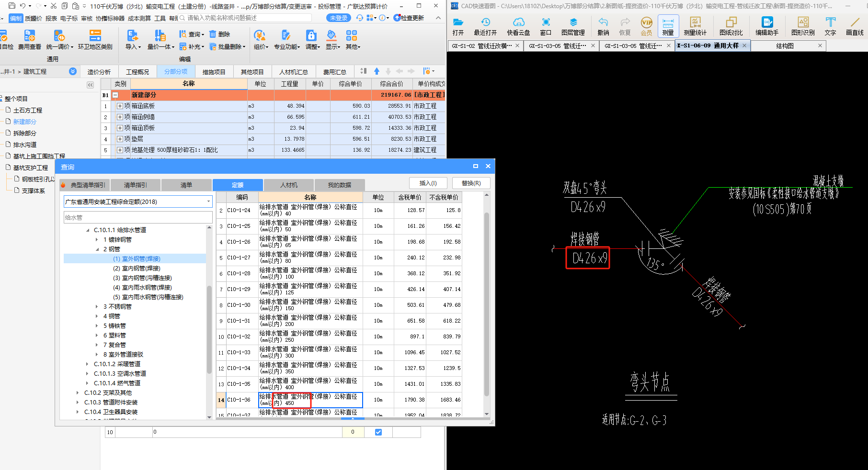
Task: Click the 插入(I) button
Action: (x=428, y=183)
